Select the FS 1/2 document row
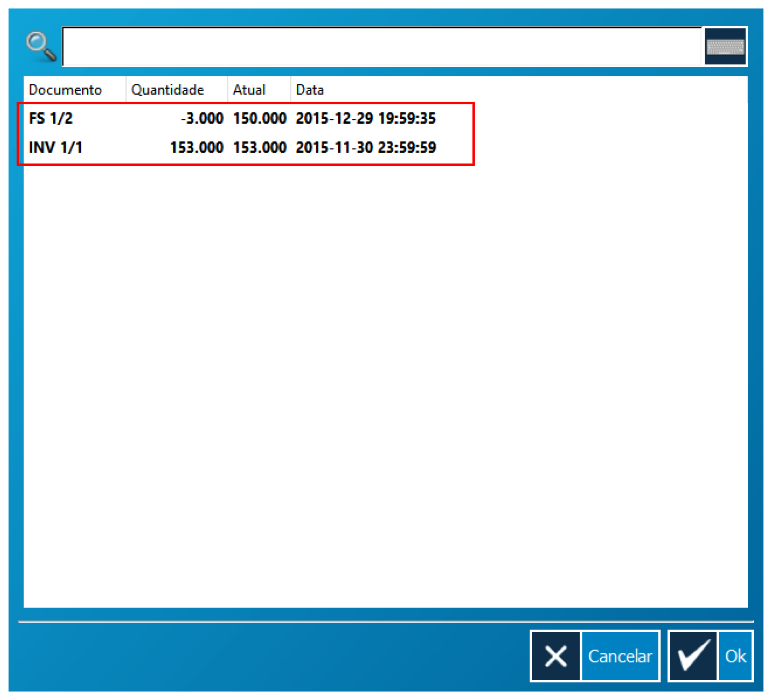Viewport: 772px width, 700px height. click(x=51, y=118)
